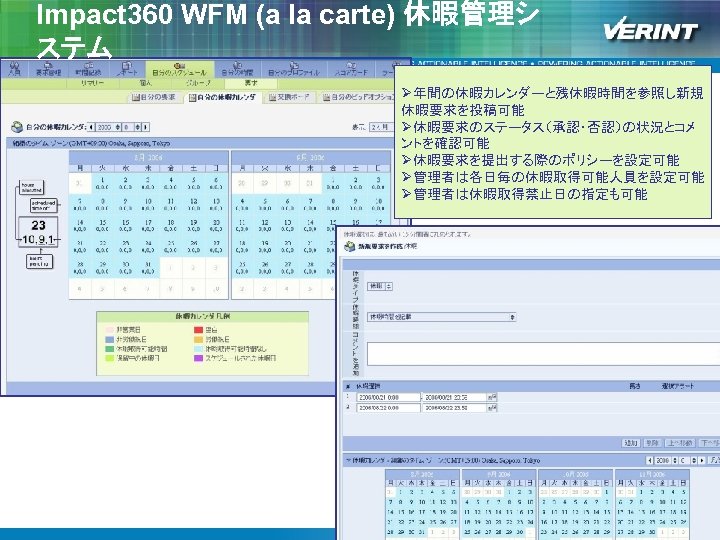Click the row 2 start date field
The image size is (720, 540).
pos(388,408)
